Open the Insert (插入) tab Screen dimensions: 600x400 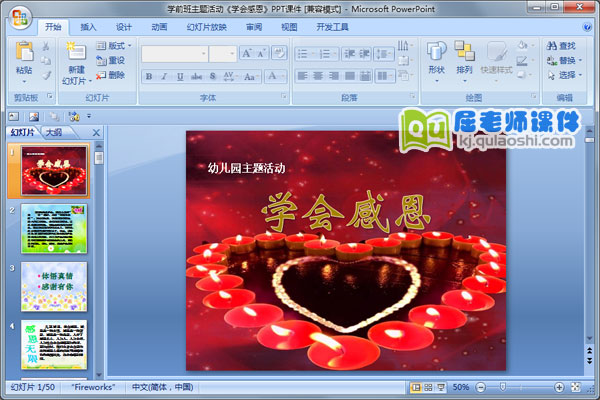88,27
